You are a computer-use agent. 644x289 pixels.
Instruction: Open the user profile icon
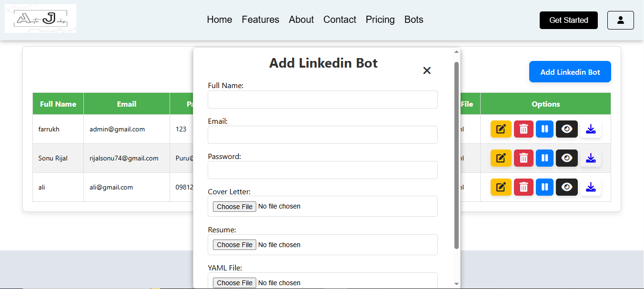tap(620, 20)
